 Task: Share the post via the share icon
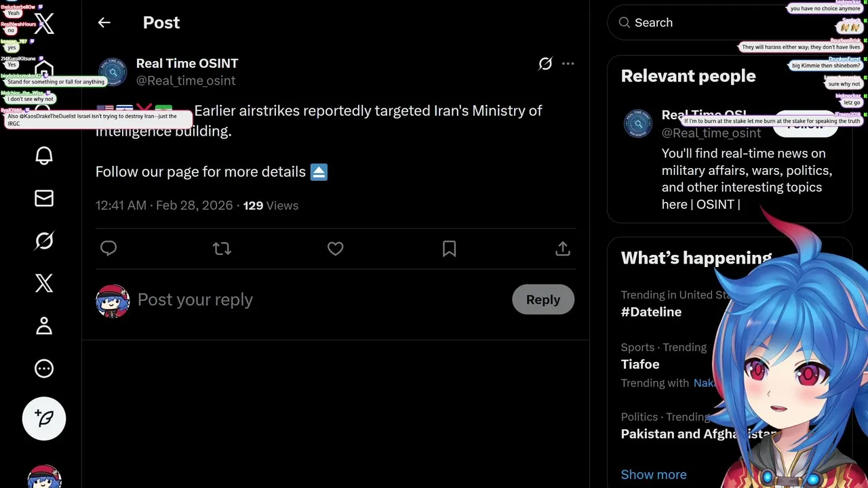[x=562, y=249]
